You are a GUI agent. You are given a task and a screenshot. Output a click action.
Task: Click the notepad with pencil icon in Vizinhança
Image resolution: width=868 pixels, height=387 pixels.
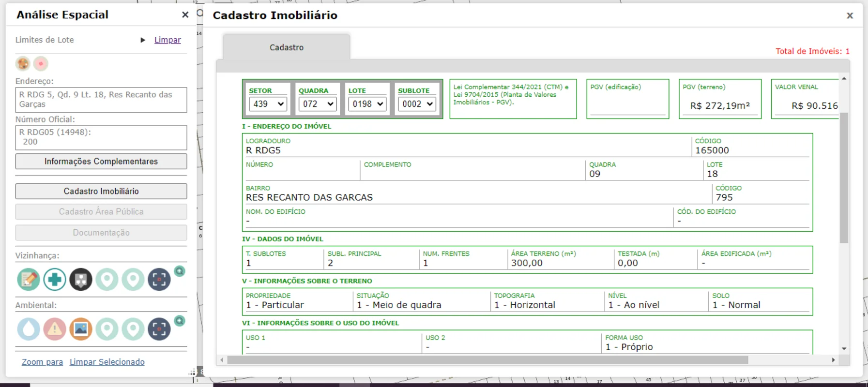point(29,280)
